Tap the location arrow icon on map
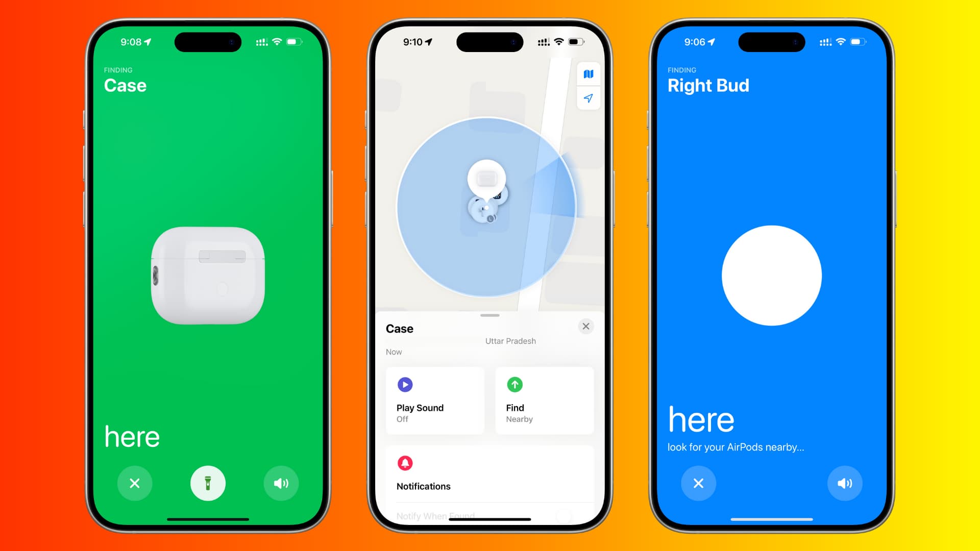The height and width of the screenshot is (551, 980). [587, 99]
